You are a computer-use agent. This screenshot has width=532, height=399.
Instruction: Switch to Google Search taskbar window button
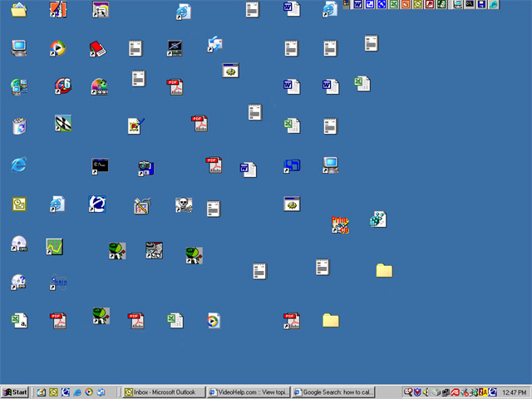click(333, 392)
